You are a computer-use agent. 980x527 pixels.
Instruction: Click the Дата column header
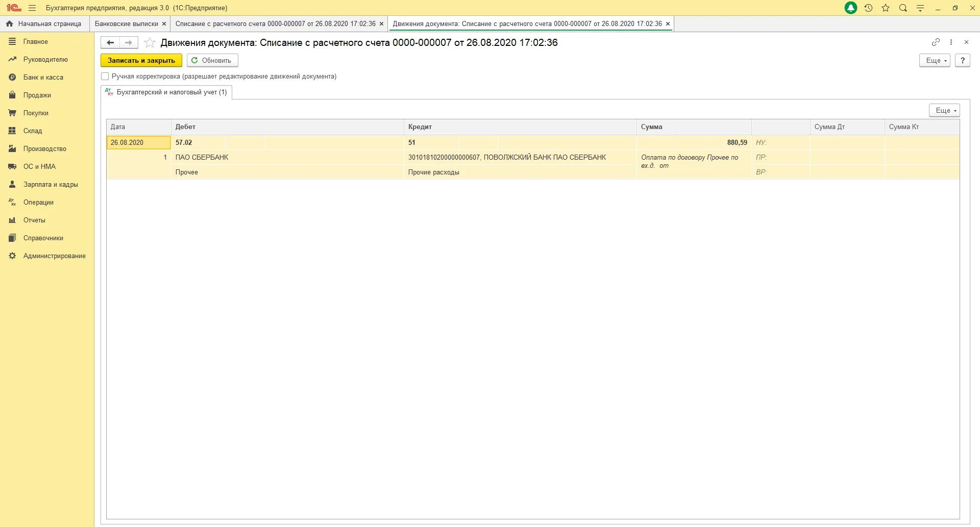point(138,127)
